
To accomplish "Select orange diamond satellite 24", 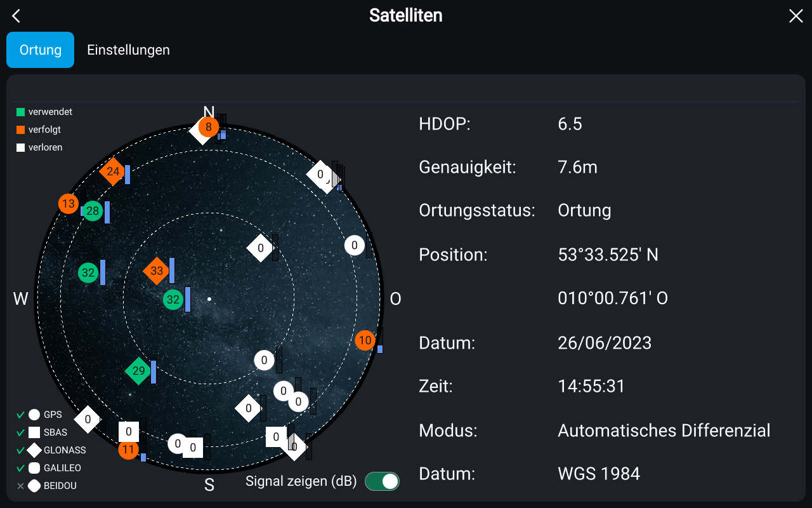I will point(113,171).
